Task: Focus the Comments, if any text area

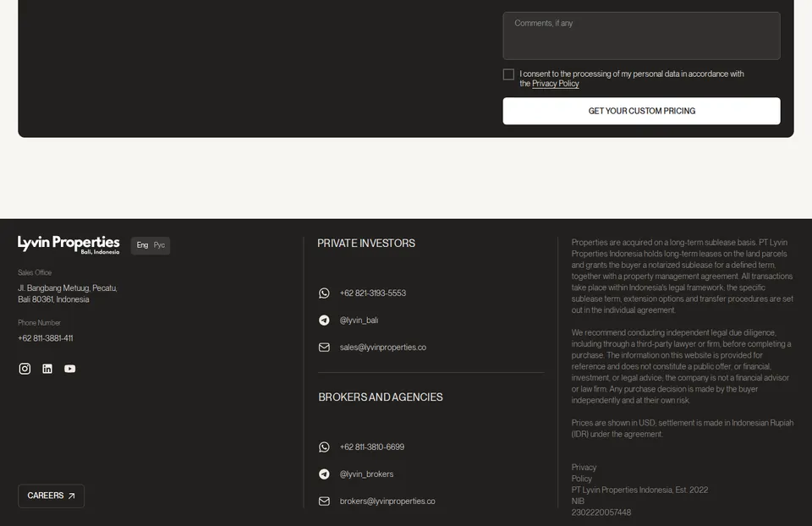Action: 642,36
